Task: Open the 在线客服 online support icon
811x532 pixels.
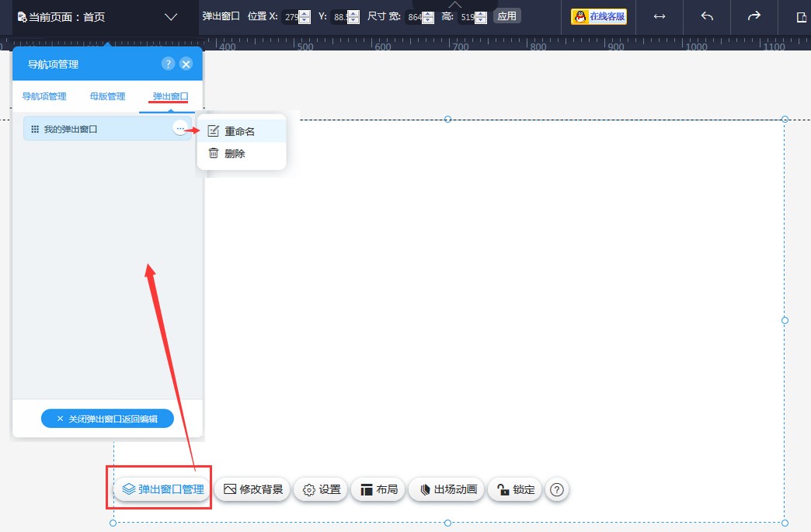Action: tap(599, 16)
